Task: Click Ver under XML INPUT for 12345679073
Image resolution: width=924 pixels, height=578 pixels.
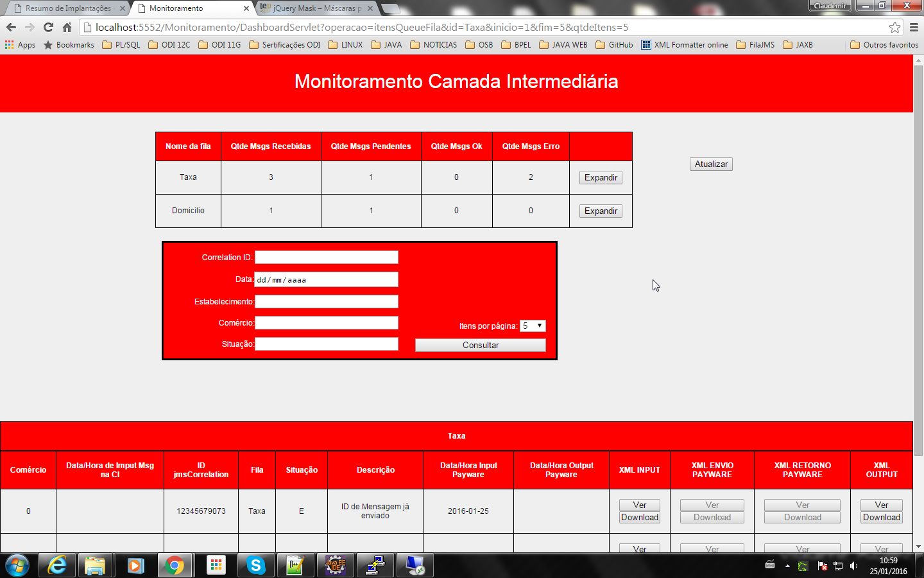Action: 640,505
